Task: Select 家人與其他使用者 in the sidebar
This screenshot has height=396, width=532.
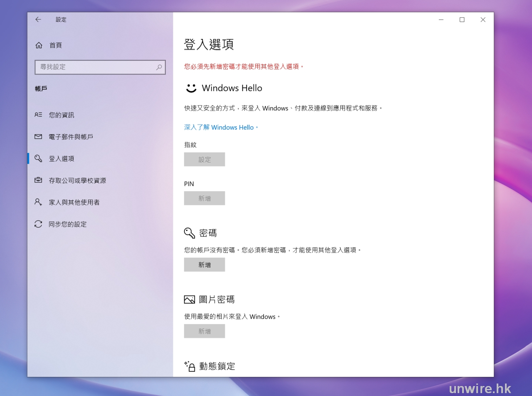Action: click(x=74, y=202)
